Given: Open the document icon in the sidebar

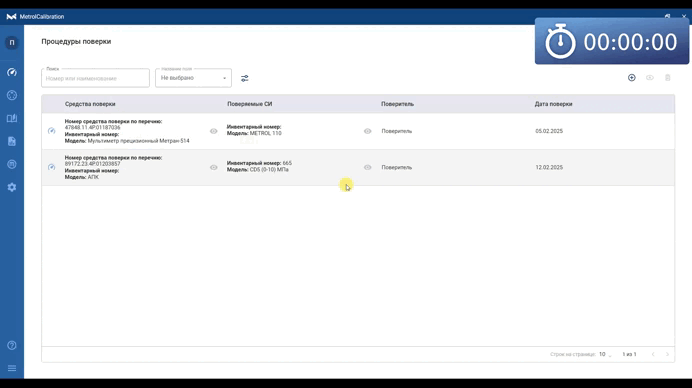Looking at the screenshot, I should 12,141.
